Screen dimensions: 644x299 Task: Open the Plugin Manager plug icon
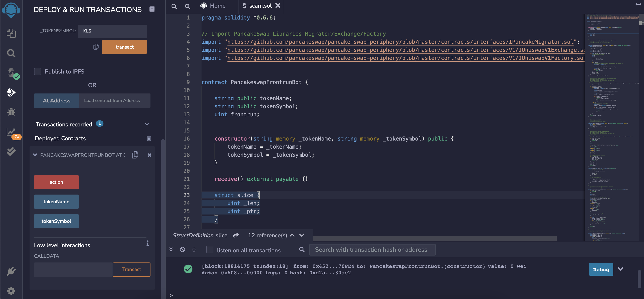coord(11,271)
